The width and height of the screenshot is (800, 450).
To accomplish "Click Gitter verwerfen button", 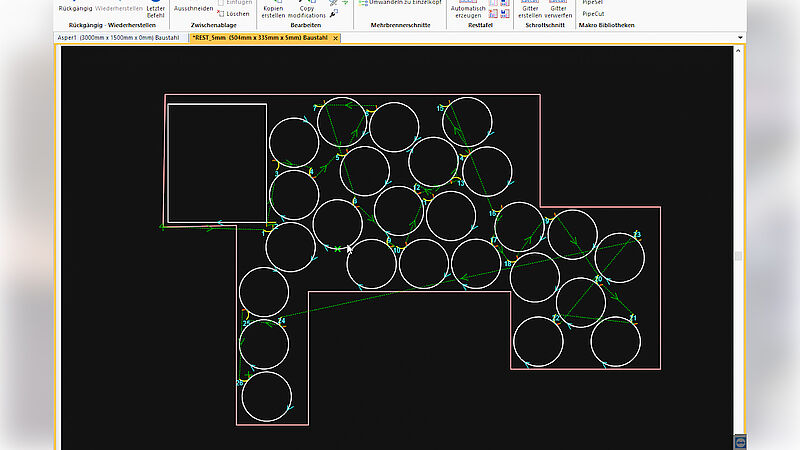I will 558,10.
